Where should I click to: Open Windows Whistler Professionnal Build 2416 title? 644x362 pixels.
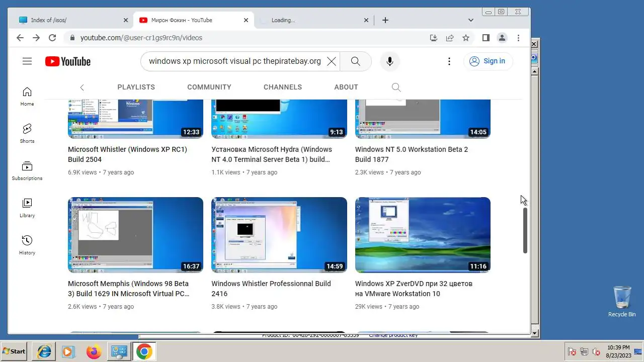(x=271, y=289)
